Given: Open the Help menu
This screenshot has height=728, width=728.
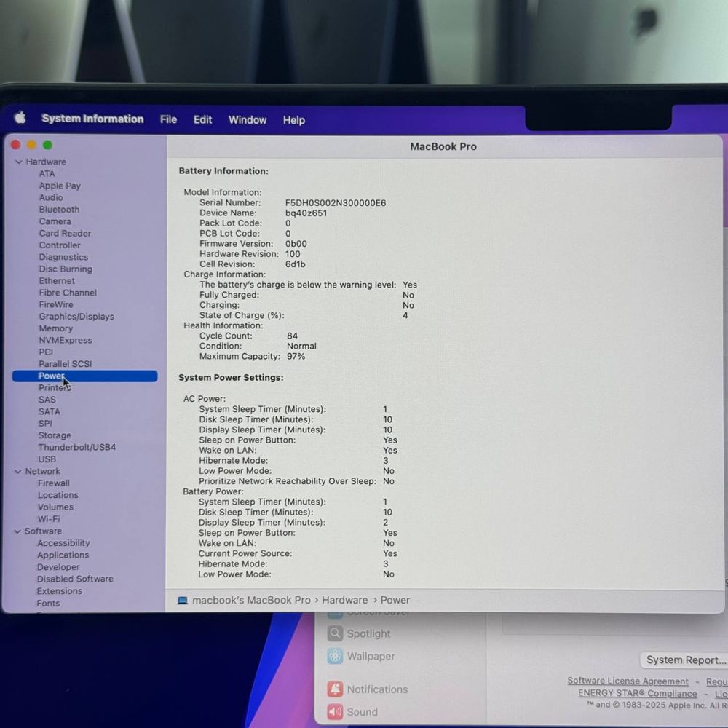Looking at the screenshot, I should click(x=294, y=120).
